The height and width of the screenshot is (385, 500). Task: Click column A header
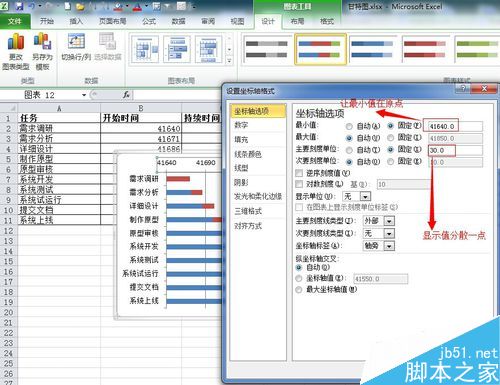59,108
